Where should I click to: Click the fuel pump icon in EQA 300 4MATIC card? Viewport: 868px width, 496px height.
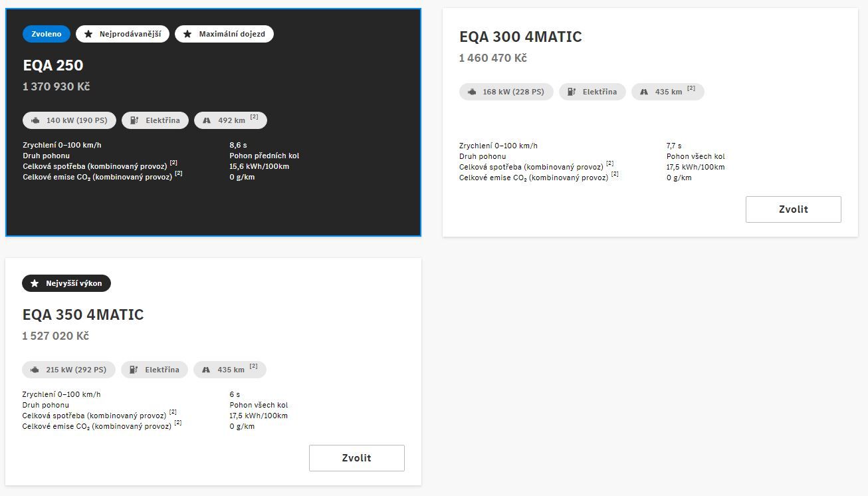click(572, 92)
